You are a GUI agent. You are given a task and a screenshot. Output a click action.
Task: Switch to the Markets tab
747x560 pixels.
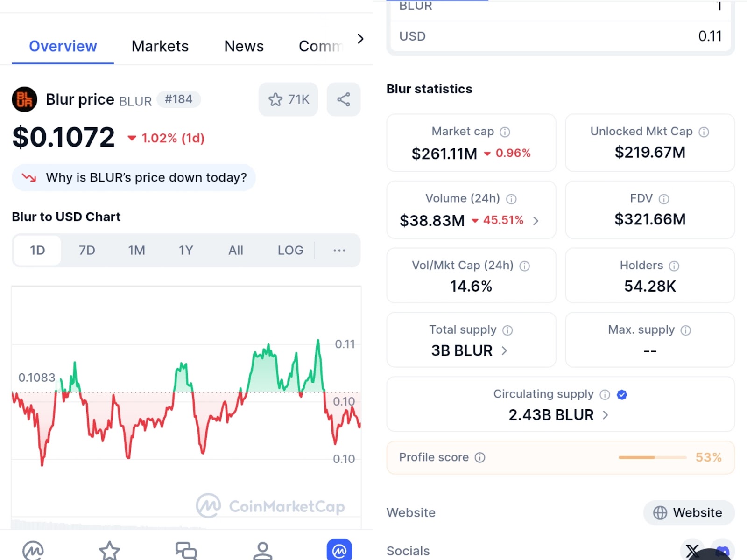(160, 46)
